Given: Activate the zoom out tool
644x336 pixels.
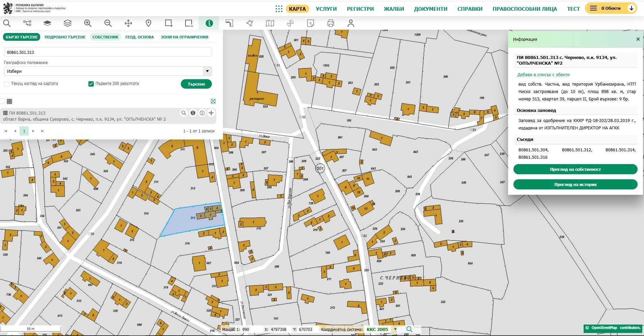Looking at the screenshot, I should point(108,23).
